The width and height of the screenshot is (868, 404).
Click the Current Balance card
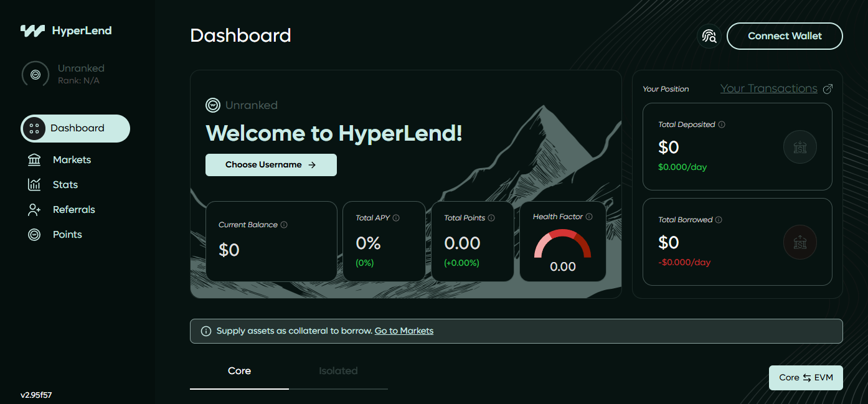271,241
